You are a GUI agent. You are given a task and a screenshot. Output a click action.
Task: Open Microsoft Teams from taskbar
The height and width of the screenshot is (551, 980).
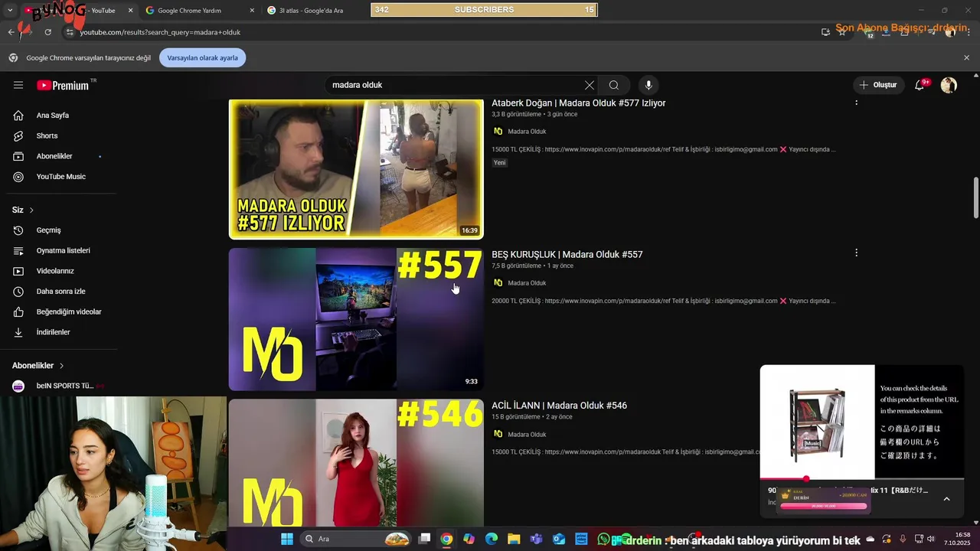point(537,539)
